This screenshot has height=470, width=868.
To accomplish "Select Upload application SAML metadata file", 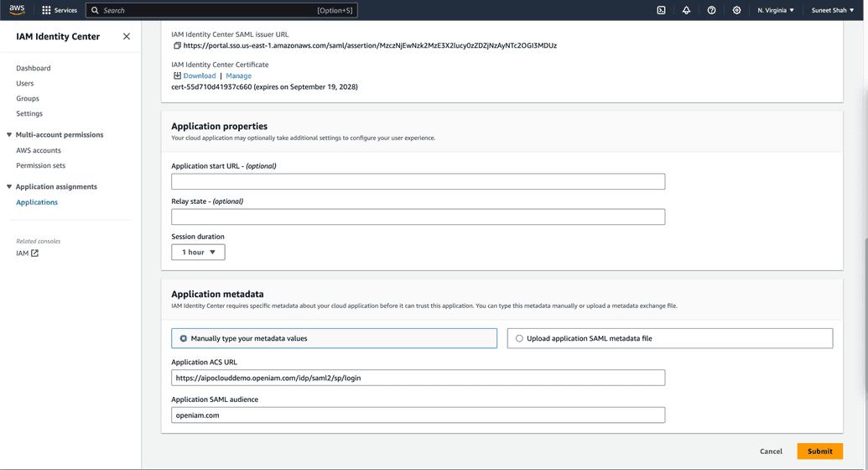I will (x=519, y=338).
